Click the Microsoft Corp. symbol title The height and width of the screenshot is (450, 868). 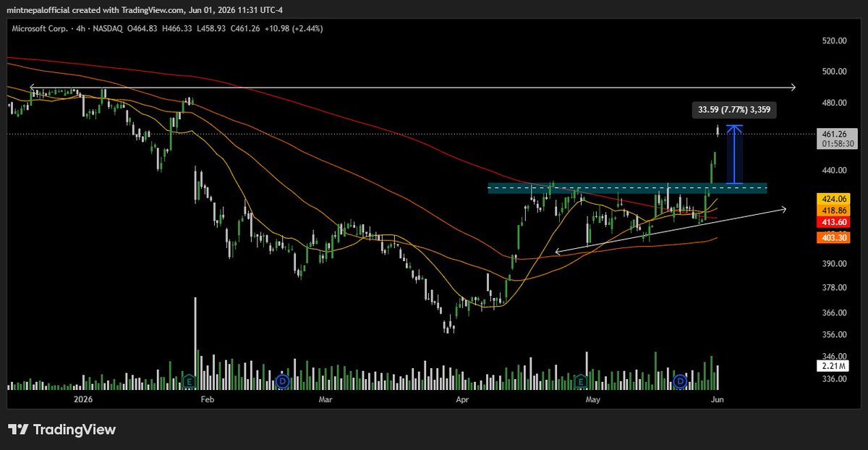41,29
